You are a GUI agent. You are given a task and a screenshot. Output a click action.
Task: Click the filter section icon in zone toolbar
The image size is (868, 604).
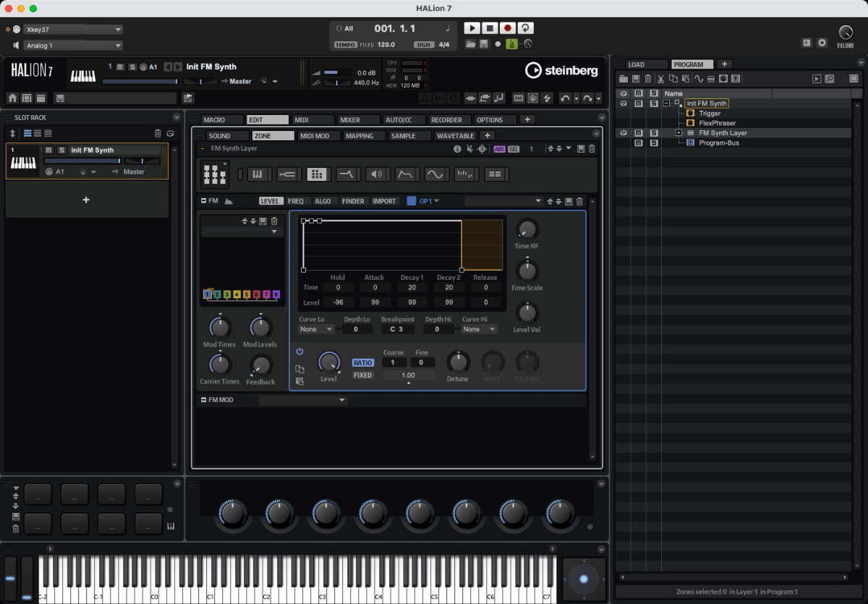[x=347, y=174]
